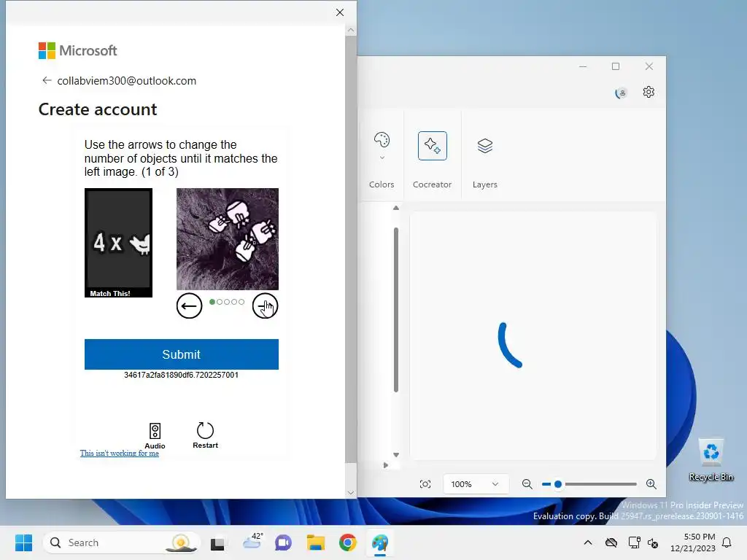This screenshot has height=560, width=747.
Task: Click the Submit button
Action: (x=182, y=354)
